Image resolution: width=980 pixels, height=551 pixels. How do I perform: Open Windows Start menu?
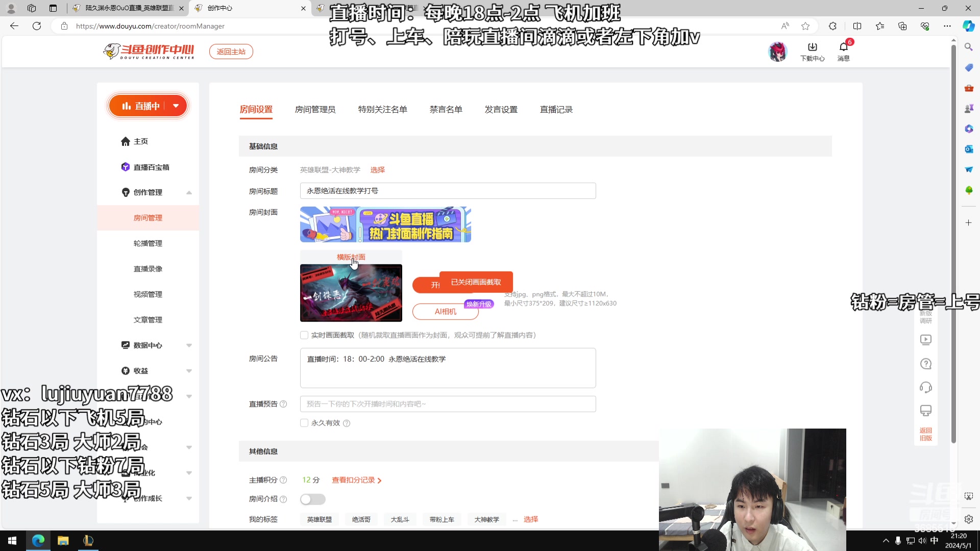tap(12, 540)
